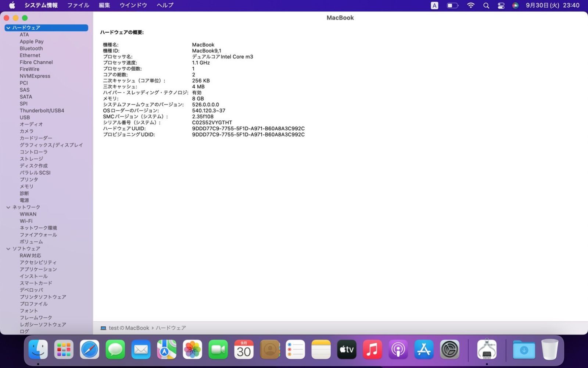This screenshot has width=588, height=368.
Task: Open Control Center in menu bar
Action: pyautogui.click(x=501, y=6)
